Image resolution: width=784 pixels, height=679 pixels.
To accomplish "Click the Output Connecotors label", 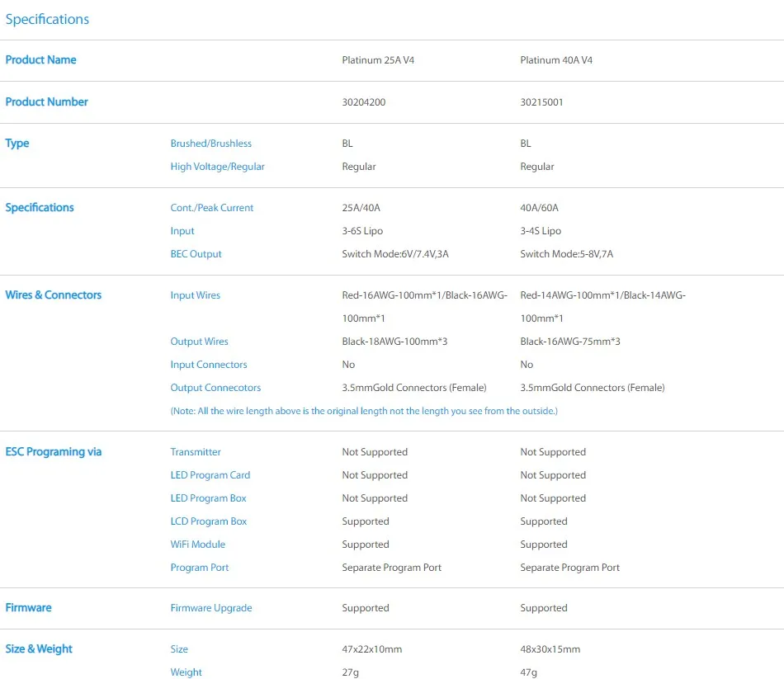I will [x=215, y=388].
